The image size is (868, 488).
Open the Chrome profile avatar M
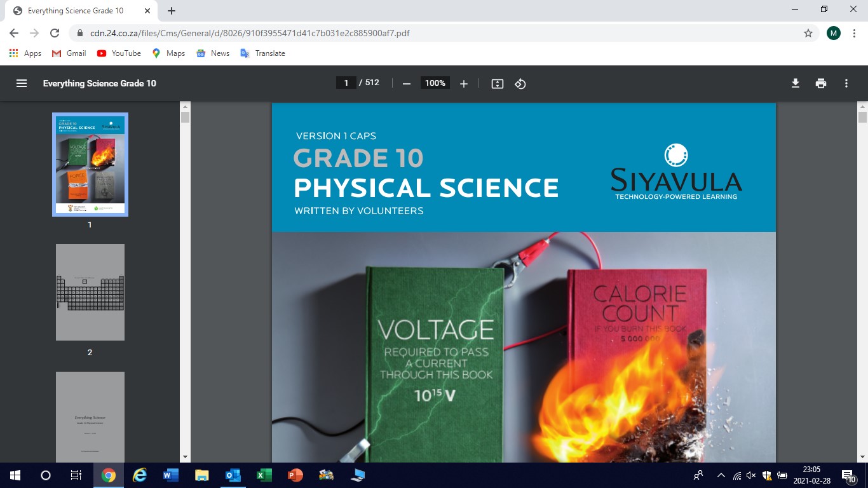(x=834, y=33)
